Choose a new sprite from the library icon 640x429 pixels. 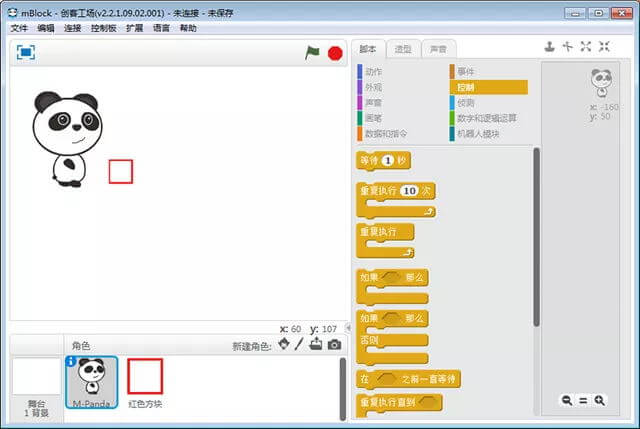[284, 344]
